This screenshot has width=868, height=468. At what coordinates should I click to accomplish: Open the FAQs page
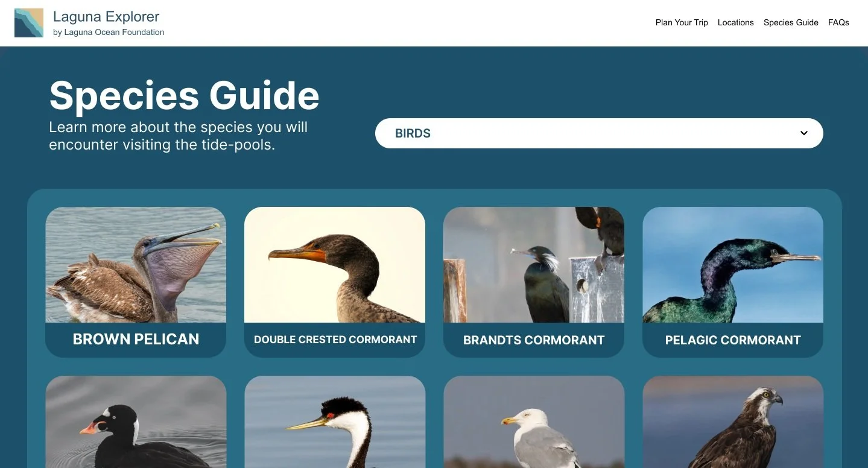pyautogui.click(x=838, y=22)
